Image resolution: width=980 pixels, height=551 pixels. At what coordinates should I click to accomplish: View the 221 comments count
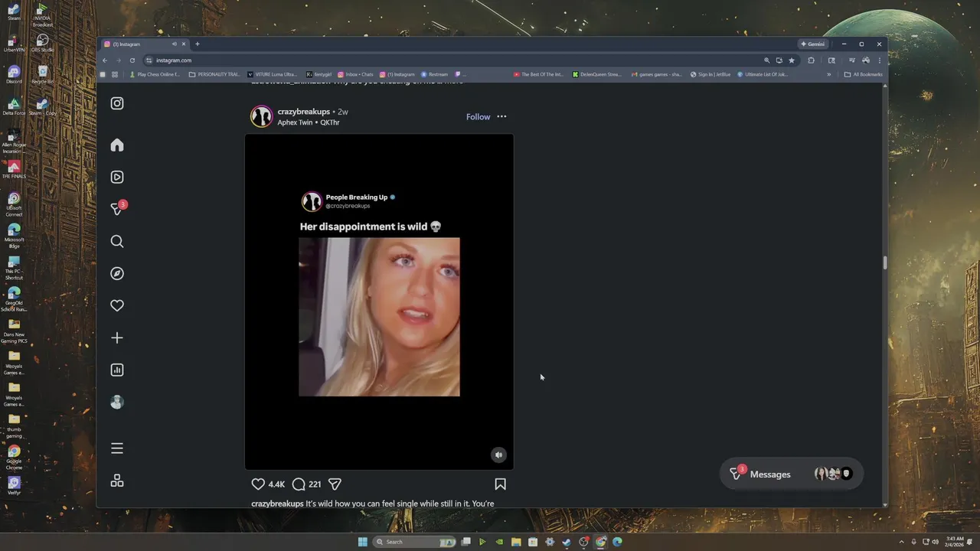click(315, 484)
